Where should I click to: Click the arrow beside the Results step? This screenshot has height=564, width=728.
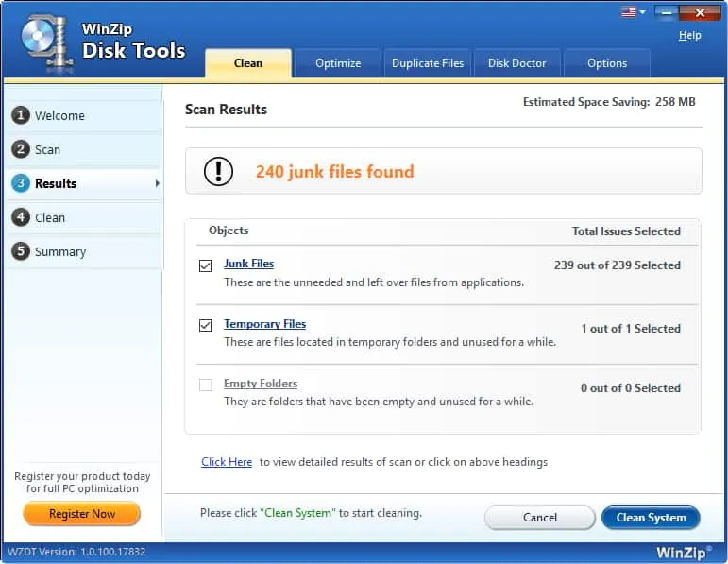coord(157,183)
